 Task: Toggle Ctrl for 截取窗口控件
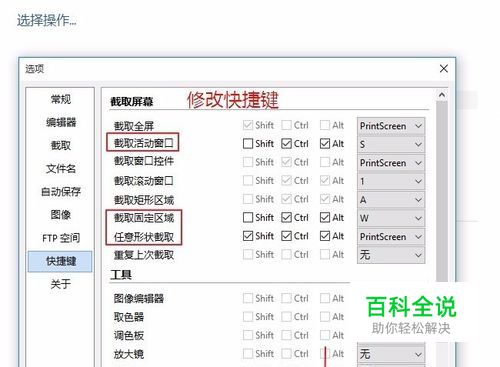286,162
